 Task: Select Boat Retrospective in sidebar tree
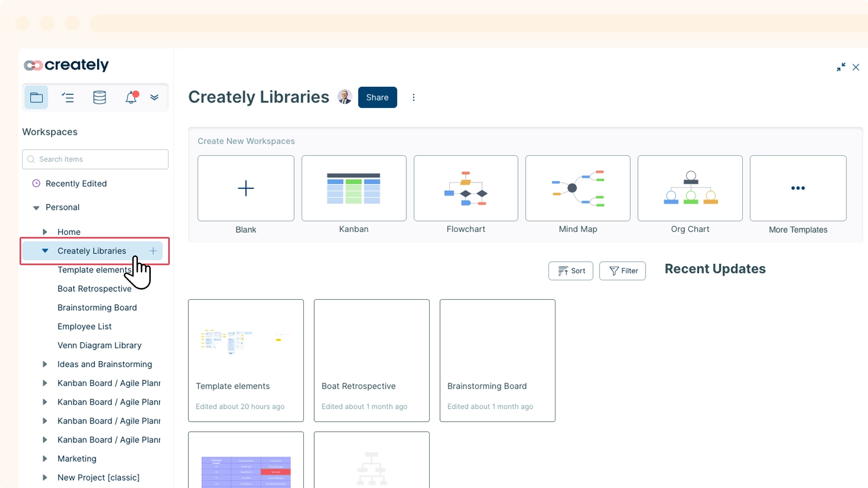[x=94, y=288]
